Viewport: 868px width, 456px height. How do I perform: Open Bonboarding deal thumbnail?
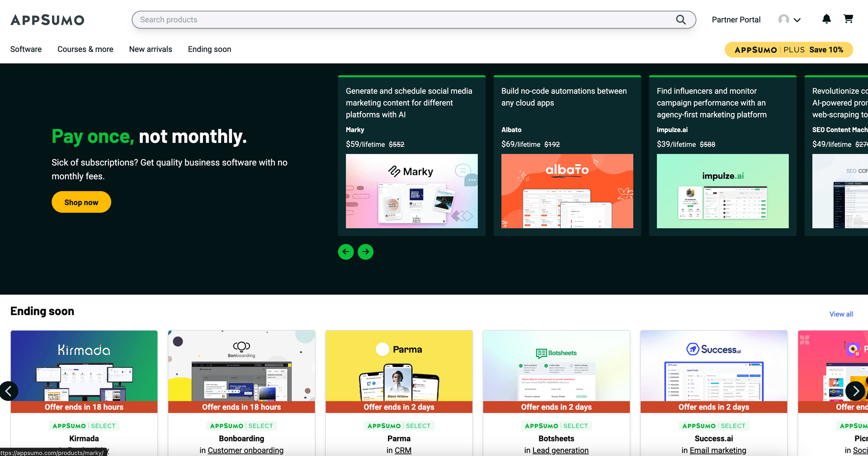[241, 366]
